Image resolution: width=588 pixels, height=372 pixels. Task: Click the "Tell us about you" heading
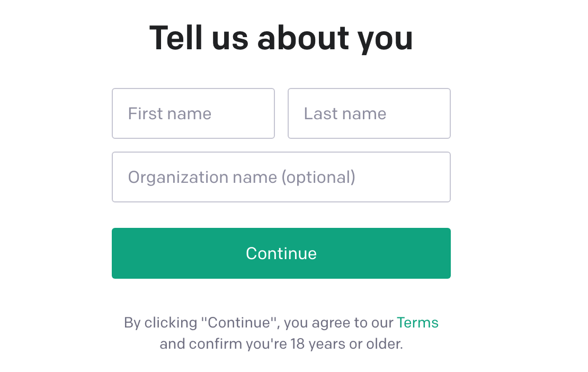pos(281,38)
